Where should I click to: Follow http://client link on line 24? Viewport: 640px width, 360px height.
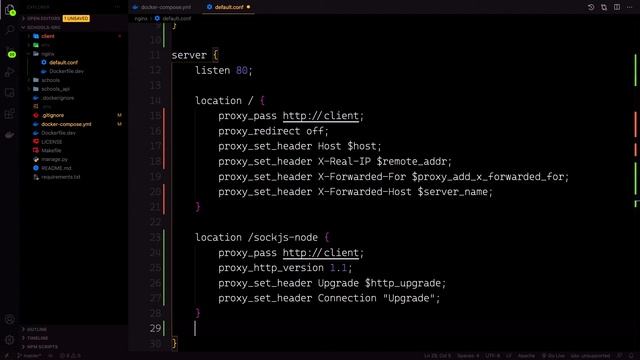320,253
